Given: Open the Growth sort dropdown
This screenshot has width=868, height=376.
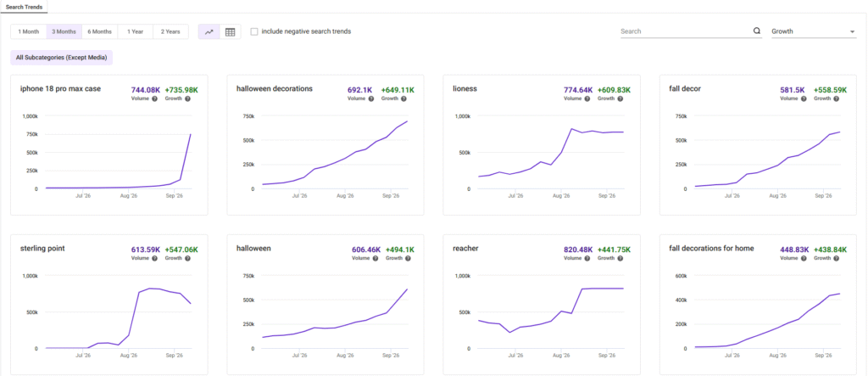Looking at the screenshot, I should (814, 31).
